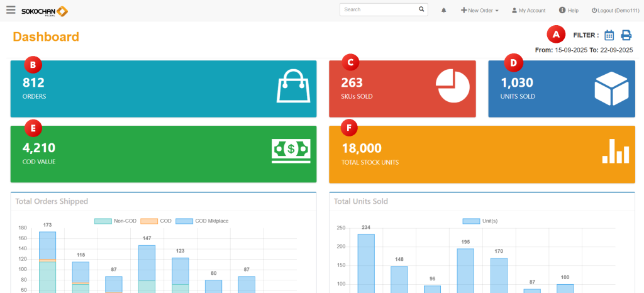Screen dimensions: 644x293
Task: Click the search magnifier icon
Action: coord(421,9)
